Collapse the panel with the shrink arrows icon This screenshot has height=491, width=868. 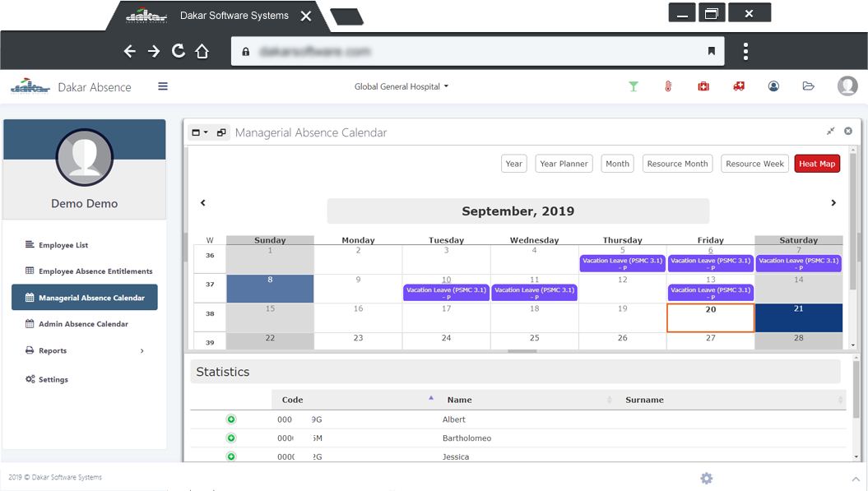tap(830, 132)
